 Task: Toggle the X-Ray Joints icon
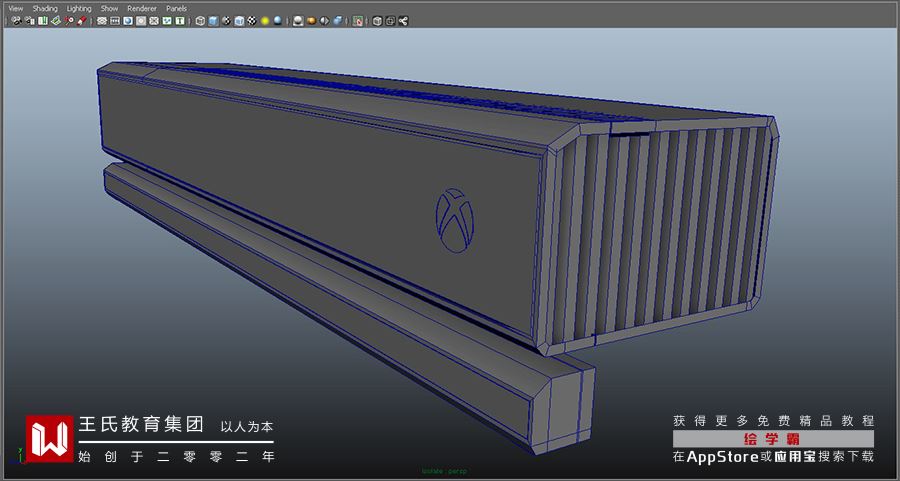tap(404, 21)
